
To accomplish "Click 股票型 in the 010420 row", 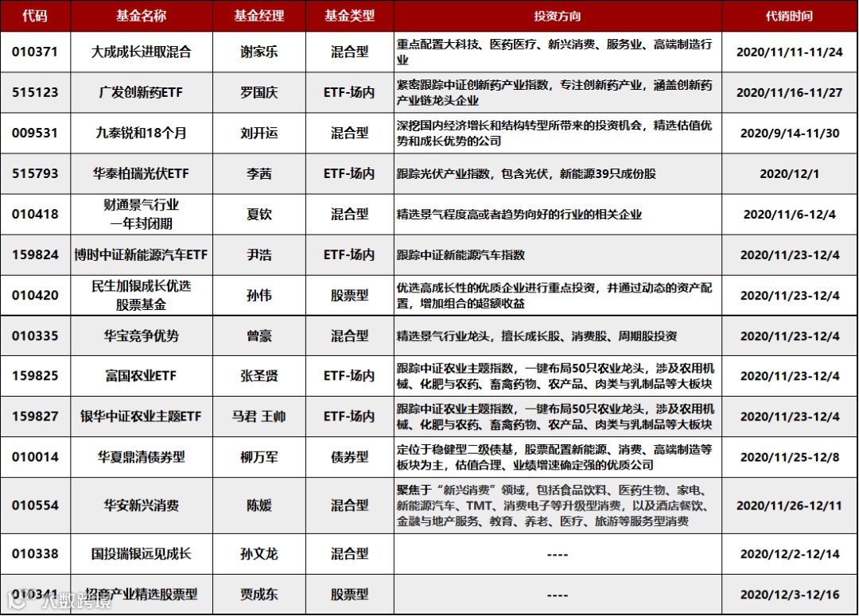I will pyautogui.click(x=349, y=295).
